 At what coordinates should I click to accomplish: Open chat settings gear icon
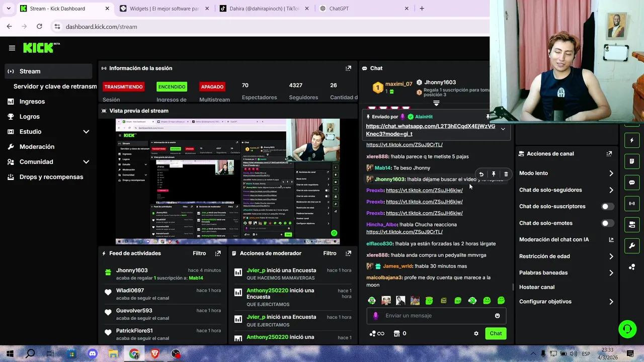pos(476,333)
